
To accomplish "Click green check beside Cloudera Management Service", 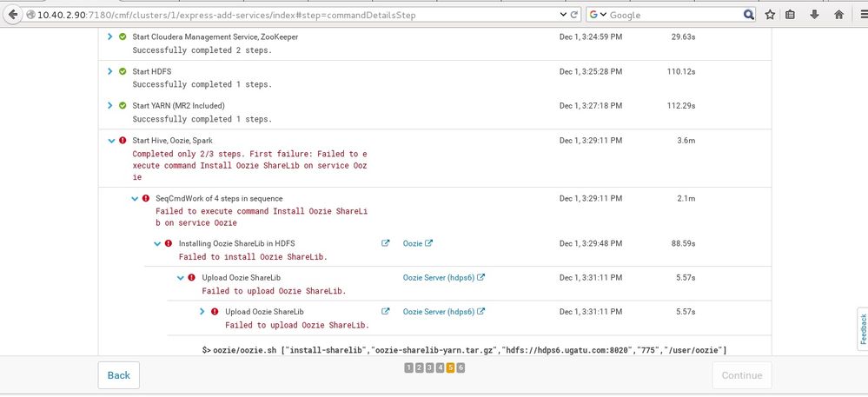I will 123,36.
